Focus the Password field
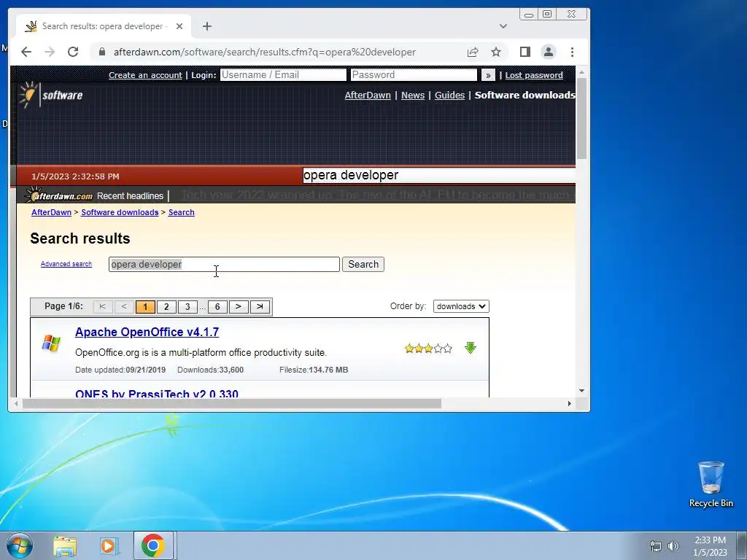This screenshot has height=560, width=747. [414, 75]
